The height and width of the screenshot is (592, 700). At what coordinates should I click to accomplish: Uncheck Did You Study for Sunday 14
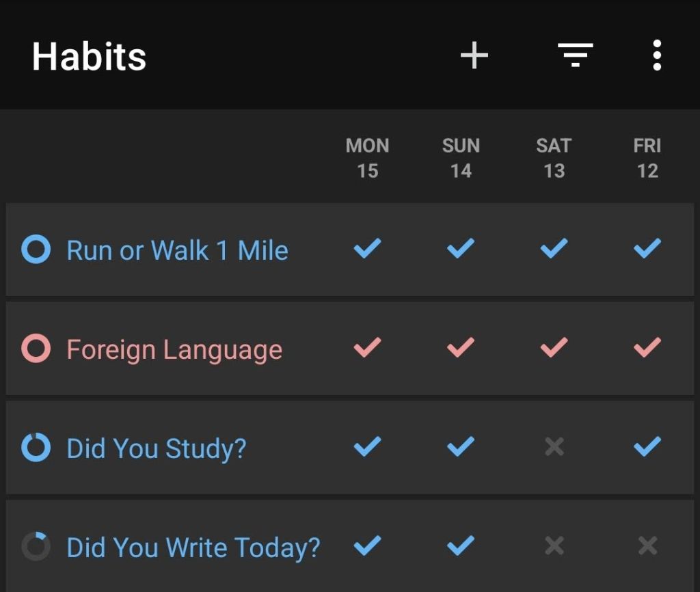461,447
